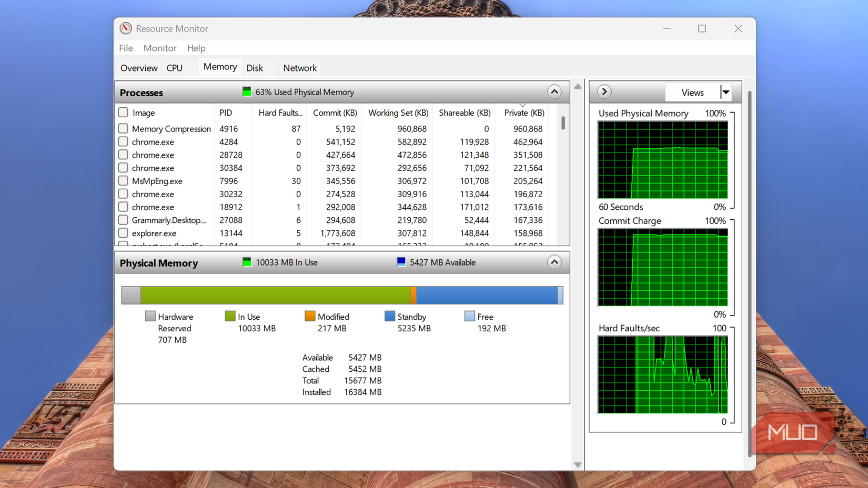Sort by Private (KB) column header
Image resolution: width=868 pixels, height=488 pixels.
pos(524,113)
